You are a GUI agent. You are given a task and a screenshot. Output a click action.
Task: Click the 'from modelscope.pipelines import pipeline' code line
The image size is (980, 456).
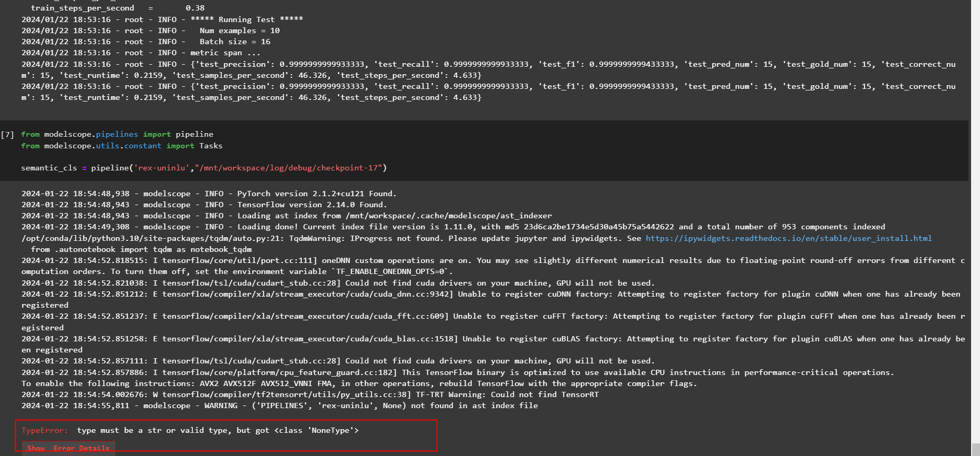(x=117, y=134)
